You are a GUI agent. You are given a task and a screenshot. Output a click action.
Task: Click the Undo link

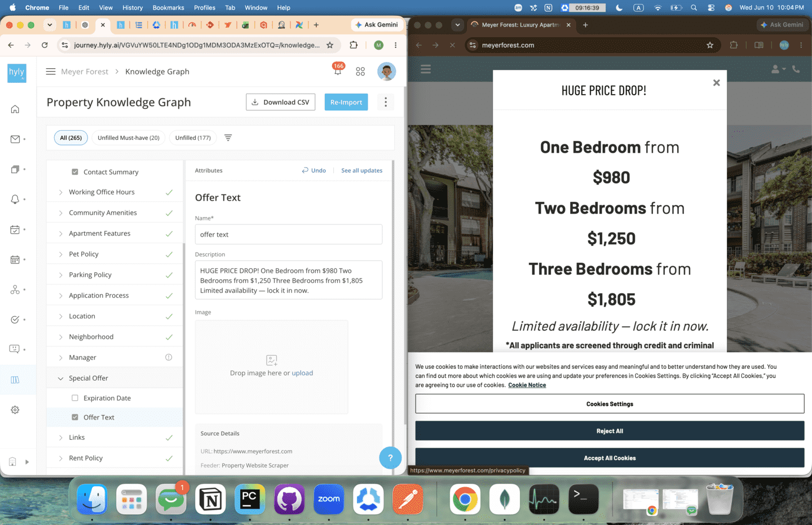point(314,170)
